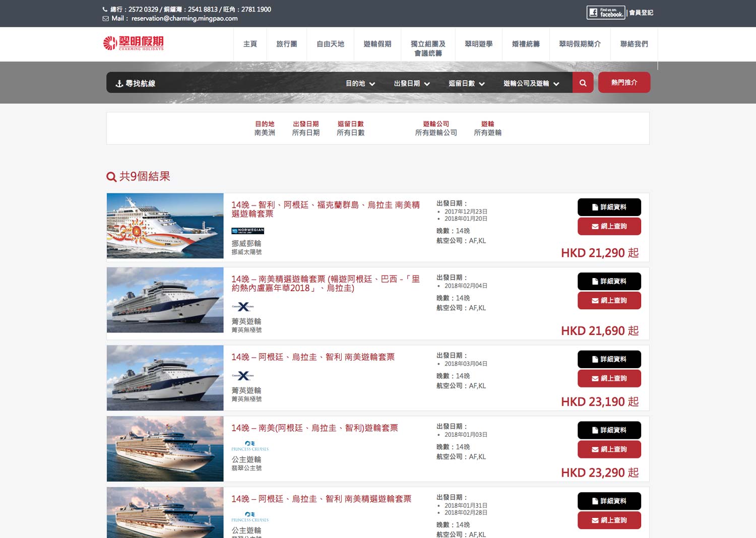The image size is (756, 538).
Task: Click the phone icon in top bar
Action: 105,9
